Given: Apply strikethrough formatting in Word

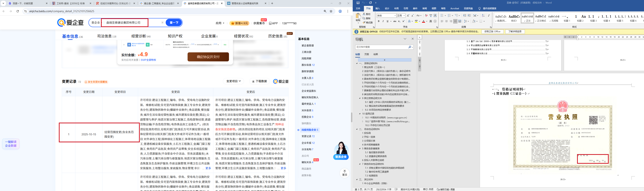Looking at the screenshot, I should (395, 21).
